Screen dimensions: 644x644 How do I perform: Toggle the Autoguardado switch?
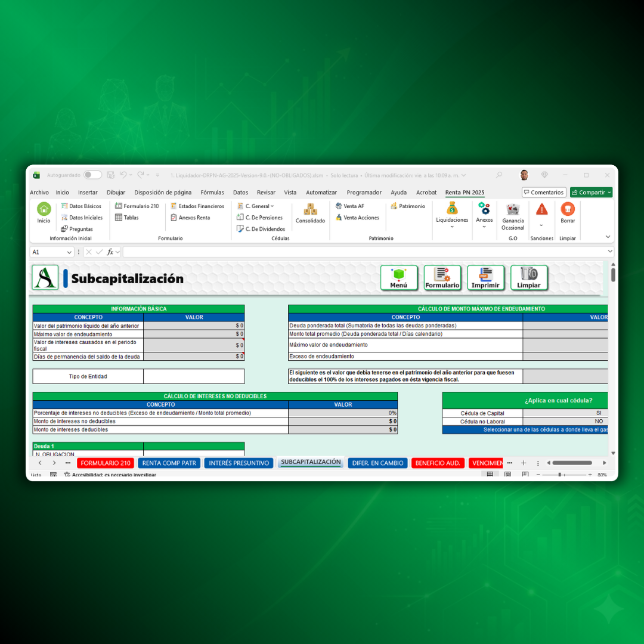click(92, 175)
